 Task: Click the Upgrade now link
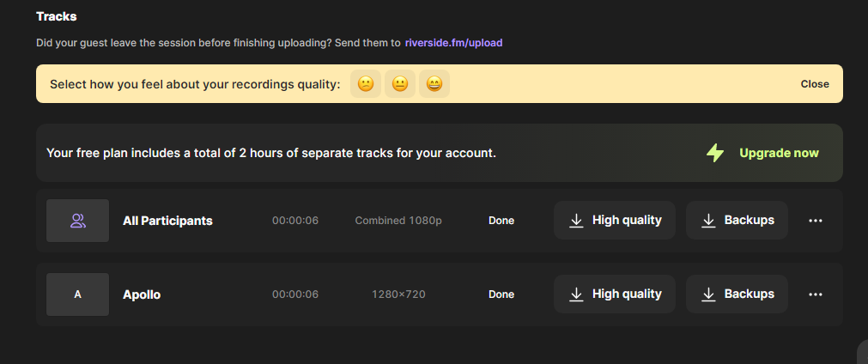click(779, 153)
